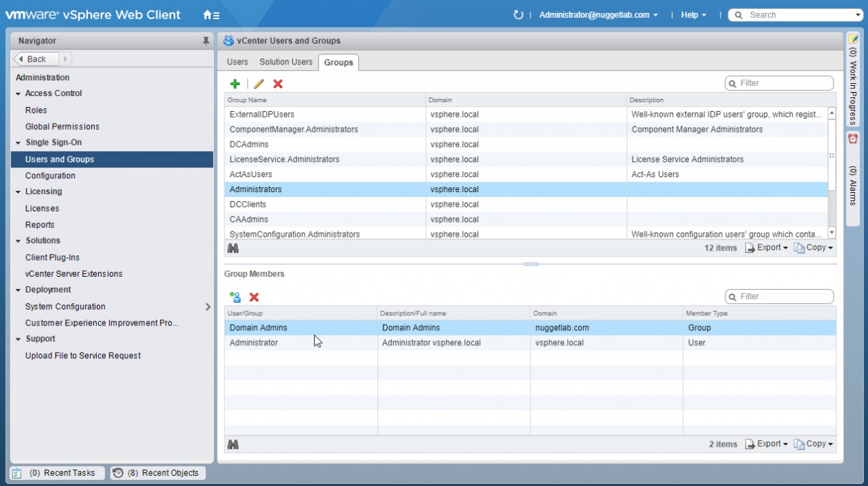Open Global Permissions in Navigator
Image resolution: width=868 pixels, height=486 pixels.
[x=62, y=126]
